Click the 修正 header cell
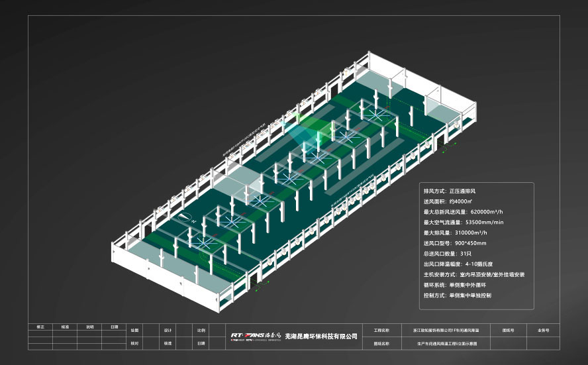588x365 pixels. [40, 327]
